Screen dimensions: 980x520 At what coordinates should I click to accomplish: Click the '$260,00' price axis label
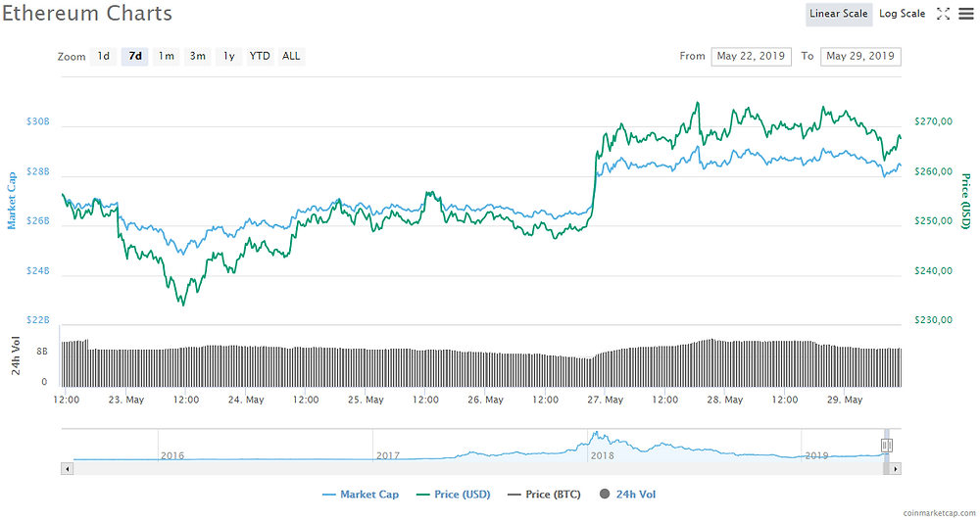[933, 171]
